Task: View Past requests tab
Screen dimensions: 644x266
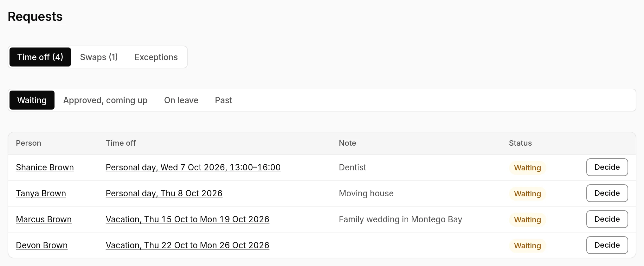Action: coord(223,100)
